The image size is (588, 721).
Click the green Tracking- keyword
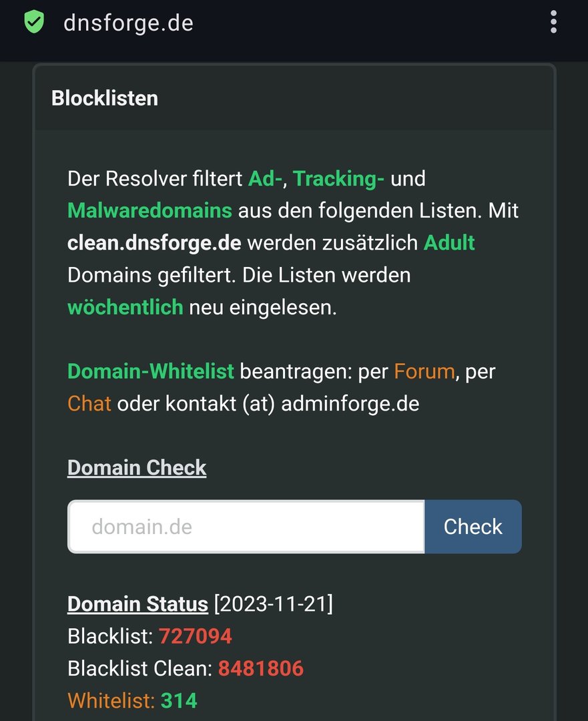coord(338,178)
